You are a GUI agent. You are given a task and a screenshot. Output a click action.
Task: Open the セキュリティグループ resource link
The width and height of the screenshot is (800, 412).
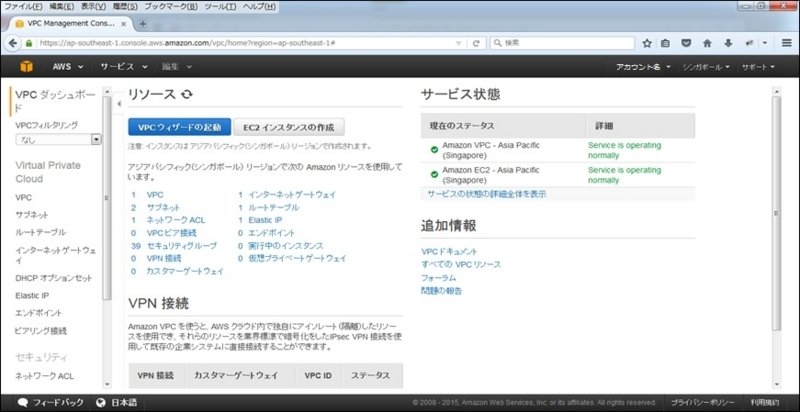click(x=181, y=245)
